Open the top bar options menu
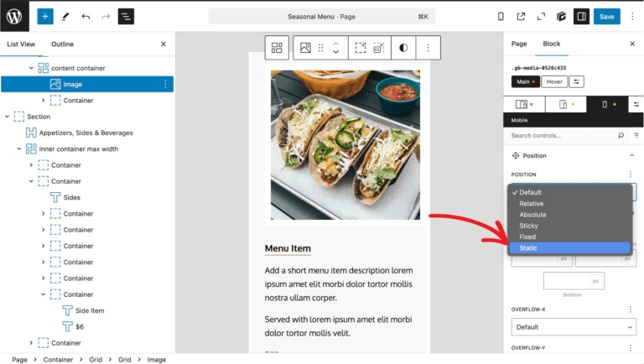Screen dimensions: 644x364 tap(632, 17)
